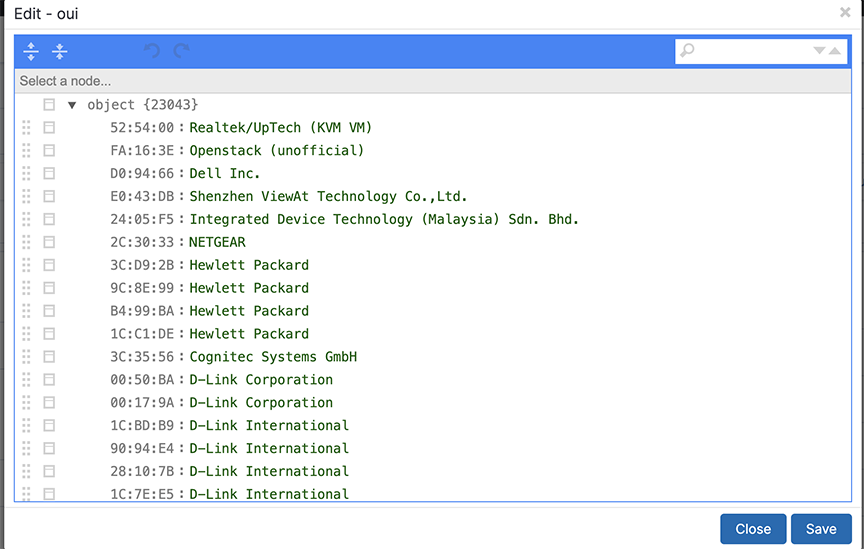Open actions menu for FA:16:3E row
This screenshot has width=864, height=549.
click(x=49, y=150)
